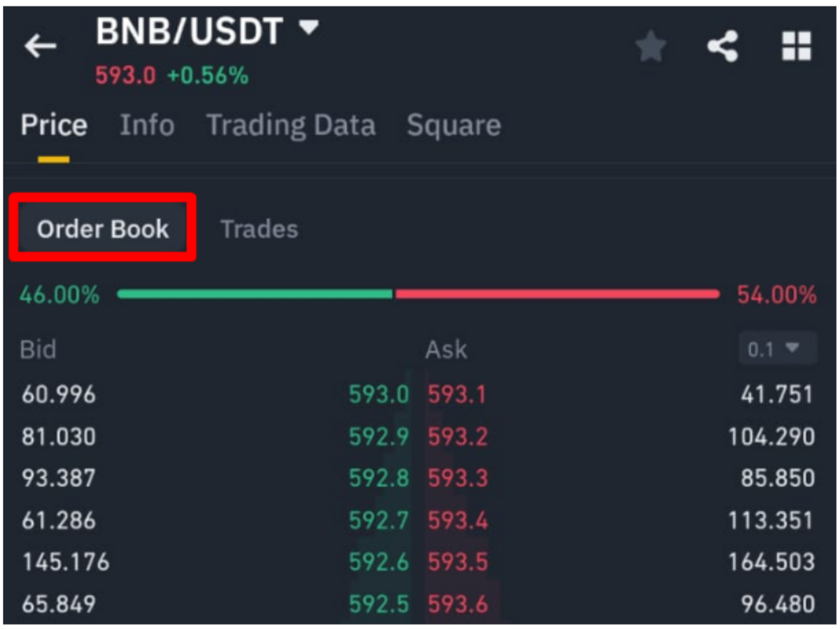840x629 pixels.
Task: Select the Order Book tab
Action: (x=103, y=229)
